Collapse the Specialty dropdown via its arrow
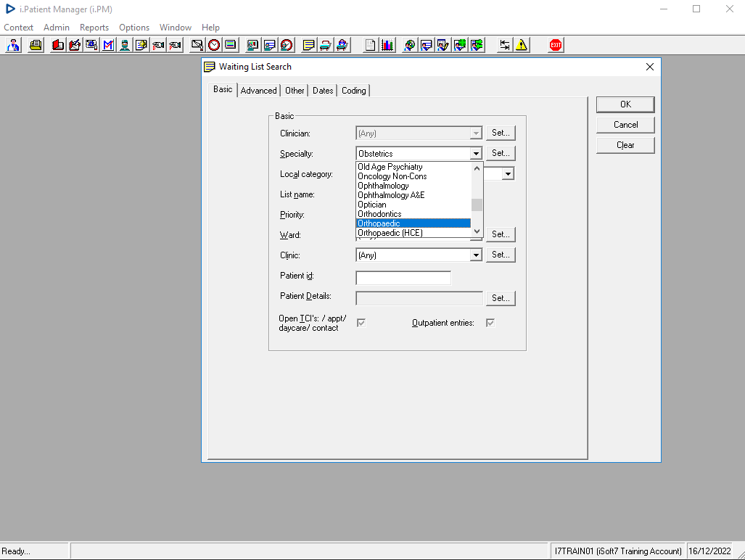The height and width of the screenshot is (560, 745). point(476,153)
